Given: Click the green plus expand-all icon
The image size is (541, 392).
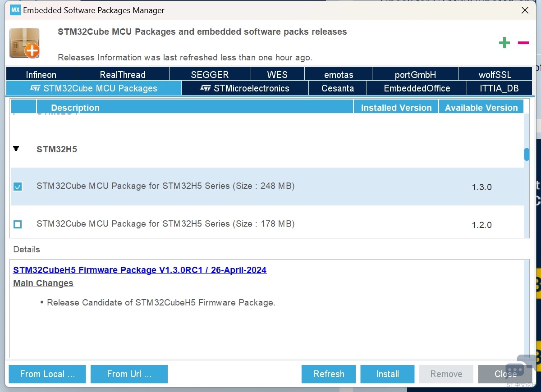Looking at the screenshot, I should [x=504, y=43].
